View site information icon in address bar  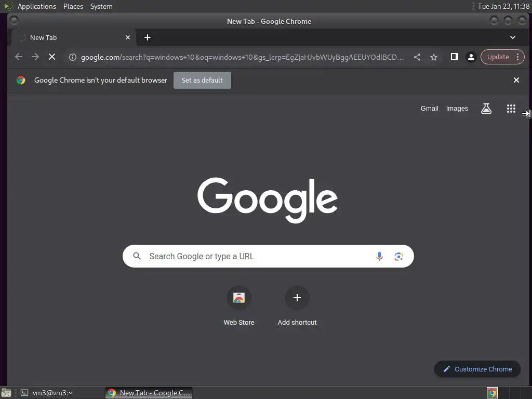coord(73,57)
